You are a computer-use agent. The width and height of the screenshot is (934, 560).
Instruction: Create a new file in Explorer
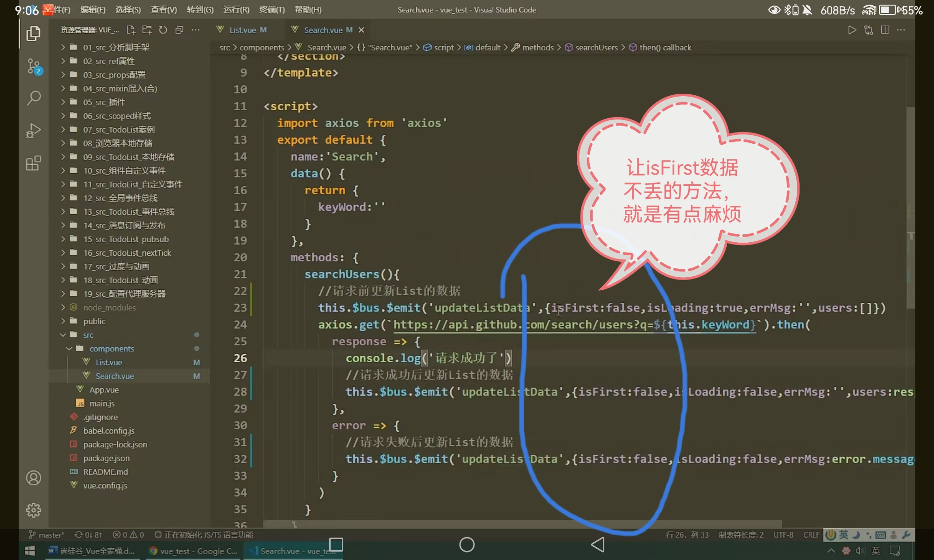pos(131,30)
